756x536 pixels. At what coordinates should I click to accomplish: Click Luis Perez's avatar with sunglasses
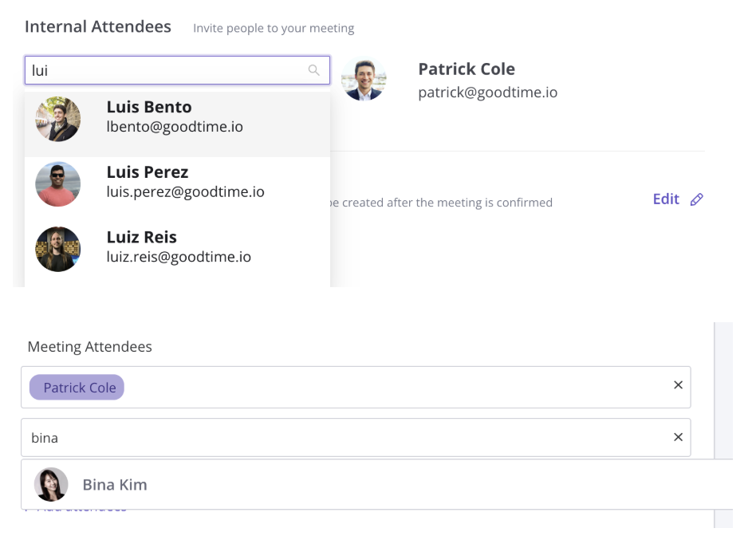pyautogui.click(x=58, y=183)
